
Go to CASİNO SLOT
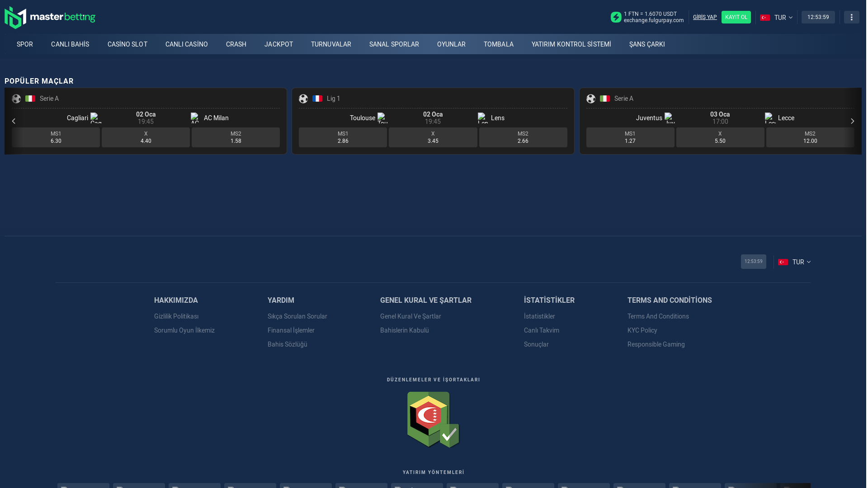pyautogui.click(x=127, y=44)
